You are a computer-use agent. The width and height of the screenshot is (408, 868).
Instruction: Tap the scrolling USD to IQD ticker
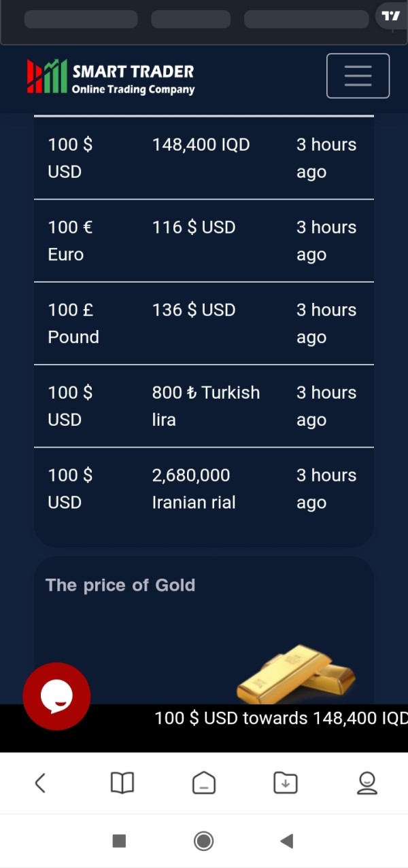[x=280, y=718]
